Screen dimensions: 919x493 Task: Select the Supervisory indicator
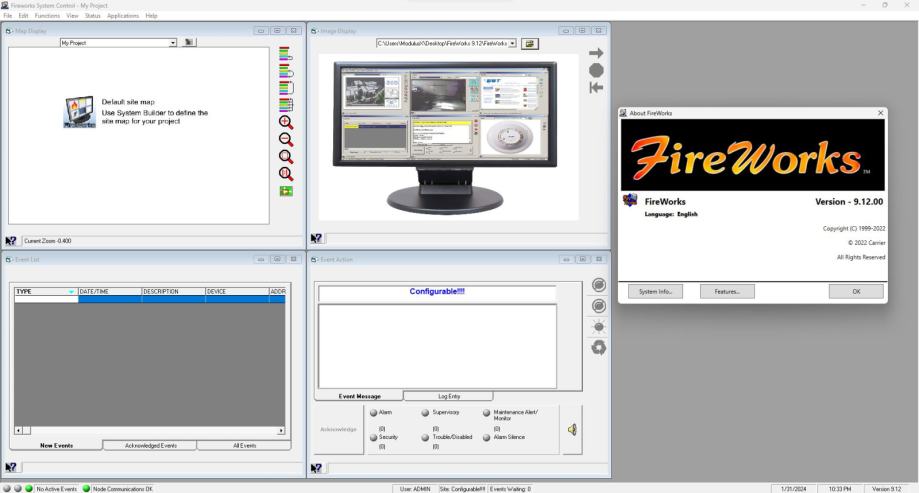coord(426,413)
